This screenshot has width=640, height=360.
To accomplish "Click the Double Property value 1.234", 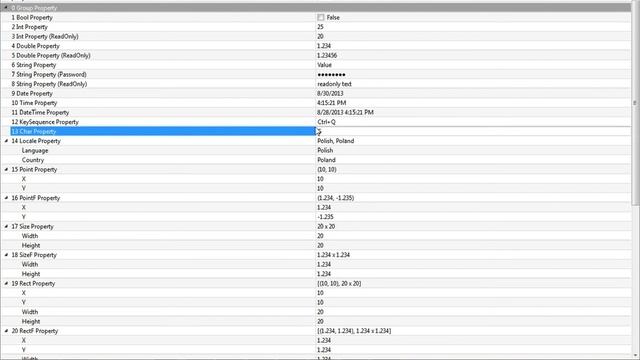I will [x=324, y=46].
